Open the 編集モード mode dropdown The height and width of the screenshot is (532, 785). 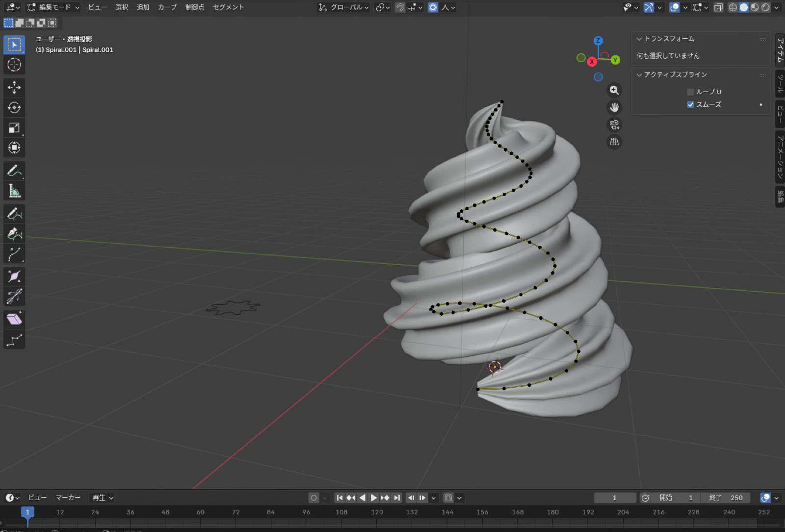[53, 7]
